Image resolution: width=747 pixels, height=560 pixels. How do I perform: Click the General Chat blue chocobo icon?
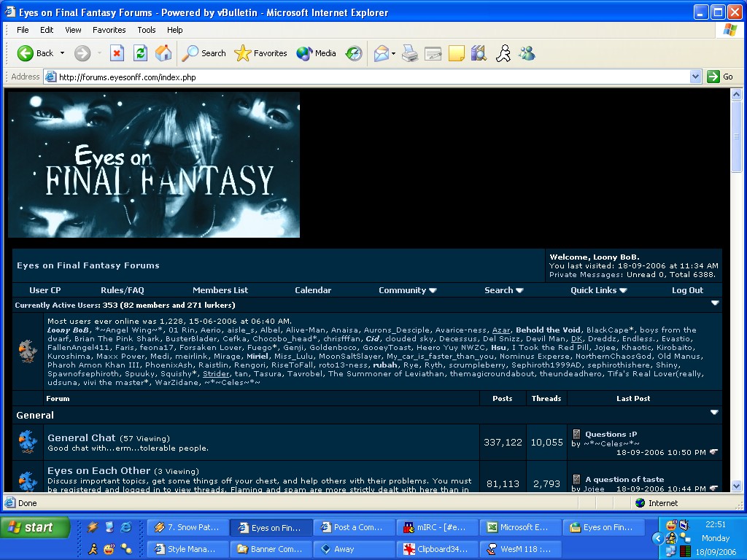tap(28, 442)
